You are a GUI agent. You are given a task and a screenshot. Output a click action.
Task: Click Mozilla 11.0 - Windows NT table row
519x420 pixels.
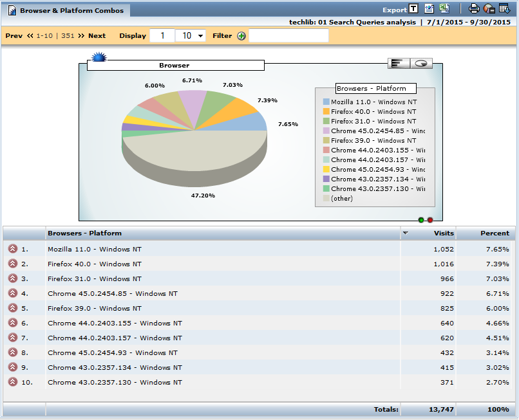(x=258, y=249)
